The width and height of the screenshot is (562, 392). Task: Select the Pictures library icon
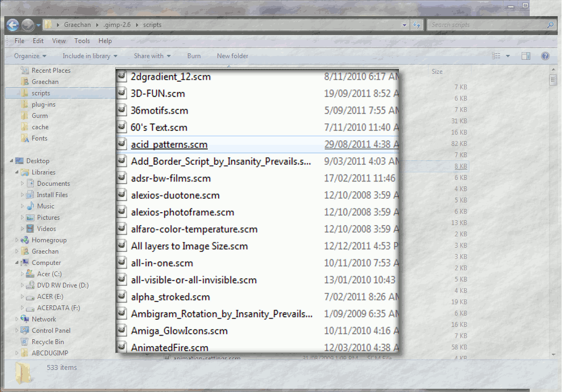click(x=31, y=218)
